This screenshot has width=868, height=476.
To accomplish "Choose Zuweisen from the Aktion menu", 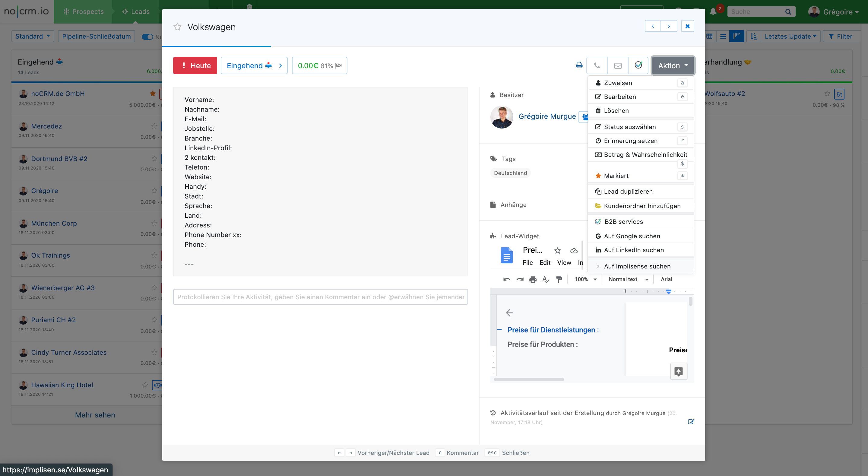I will coord(641,83).
